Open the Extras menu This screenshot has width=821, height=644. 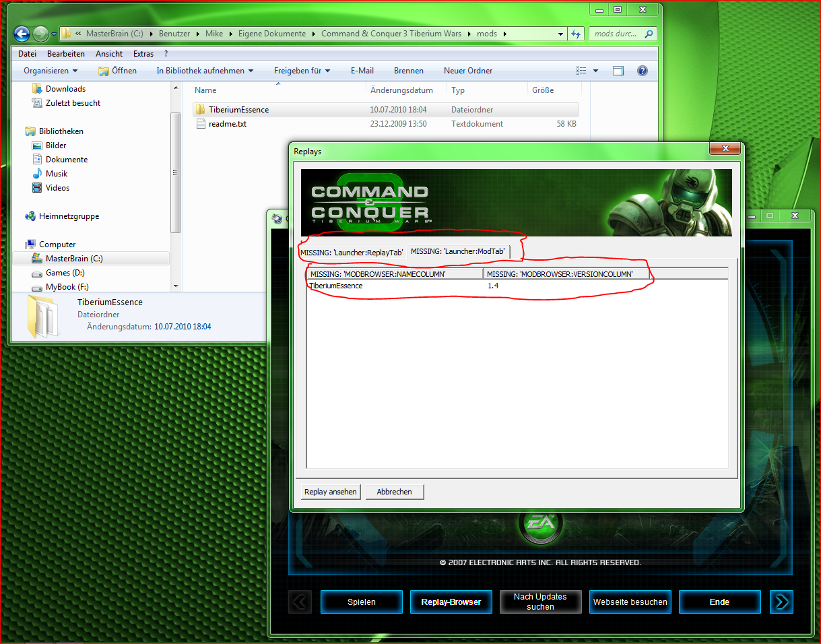tap(143, 54)
